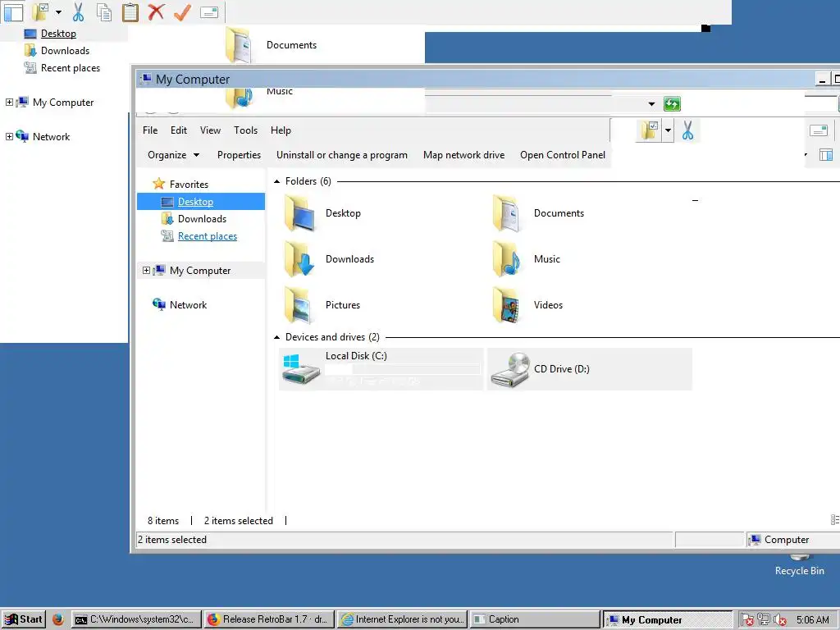Click the green Refresh button
840x630 pixels.
click(x=672, y=104)
